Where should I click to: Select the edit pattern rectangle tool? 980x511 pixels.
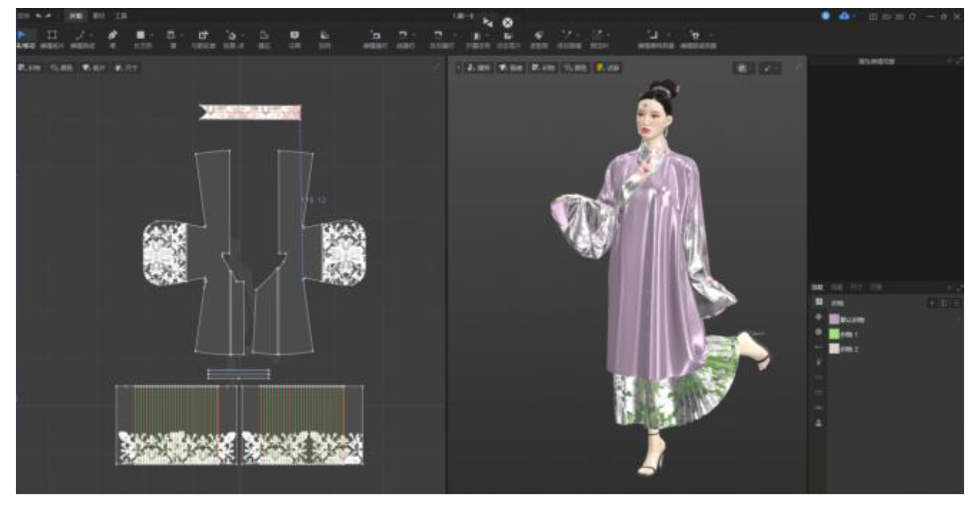coord(52,35)
